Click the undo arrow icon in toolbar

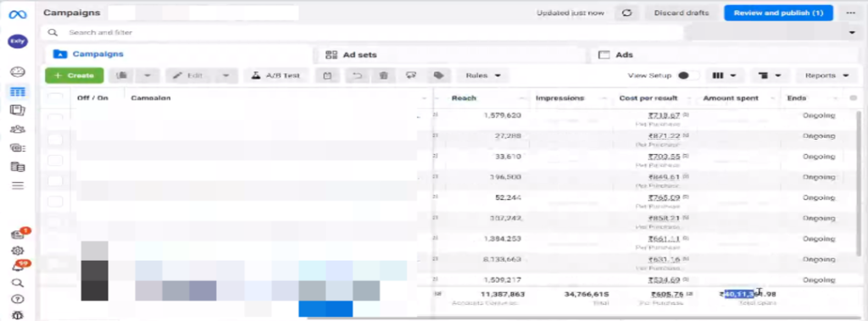(357, 76)
